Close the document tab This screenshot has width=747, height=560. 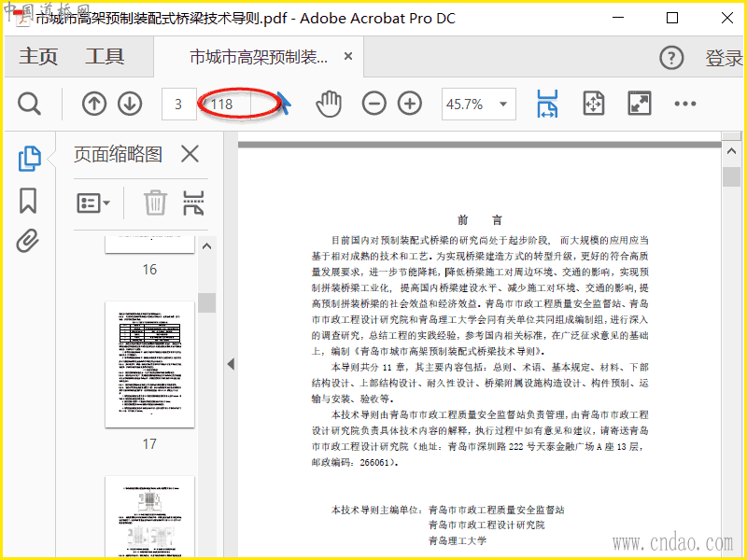[348, 57]
